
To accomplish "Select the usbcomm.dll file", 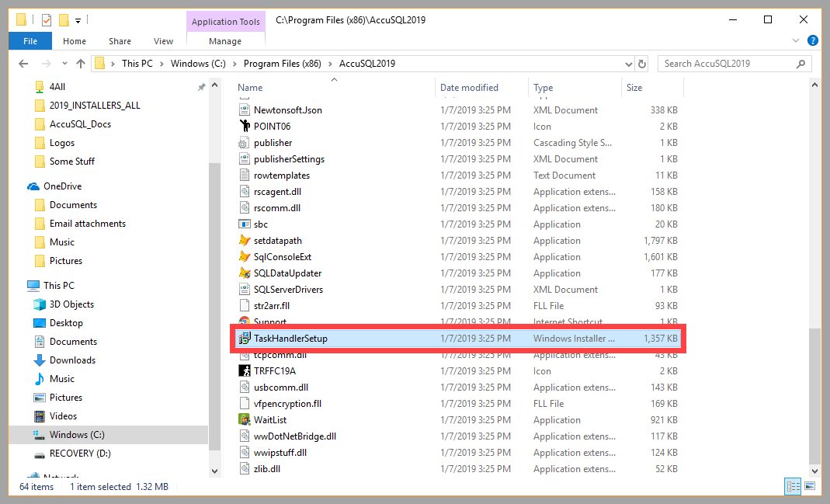I will point(280,387).
